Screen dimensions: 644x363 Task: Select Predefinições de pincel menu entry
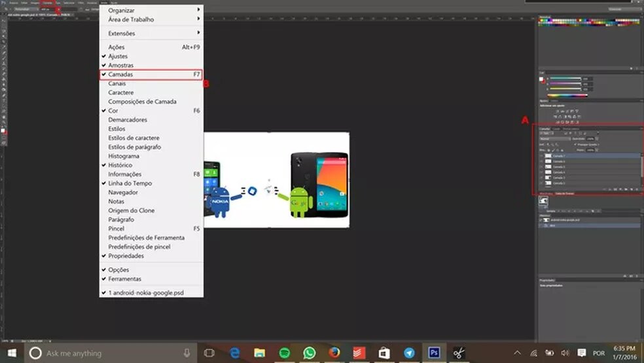click(x=151, y=246)
